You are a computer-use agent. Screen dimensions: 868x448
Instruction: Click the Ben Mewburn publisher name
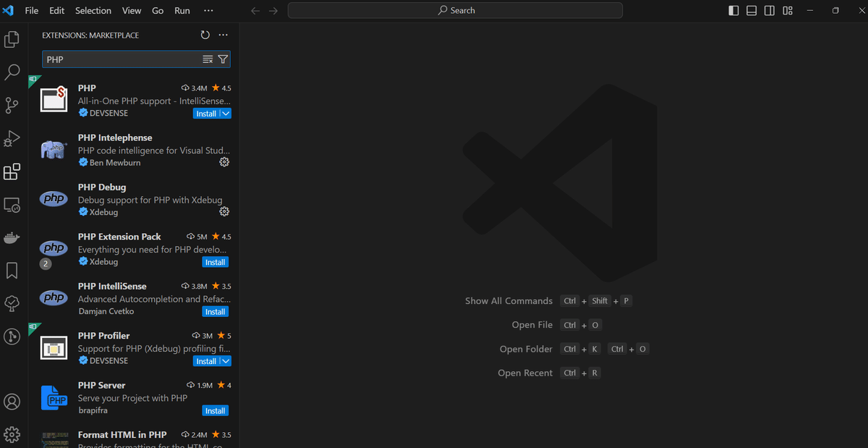pos(115,163)
